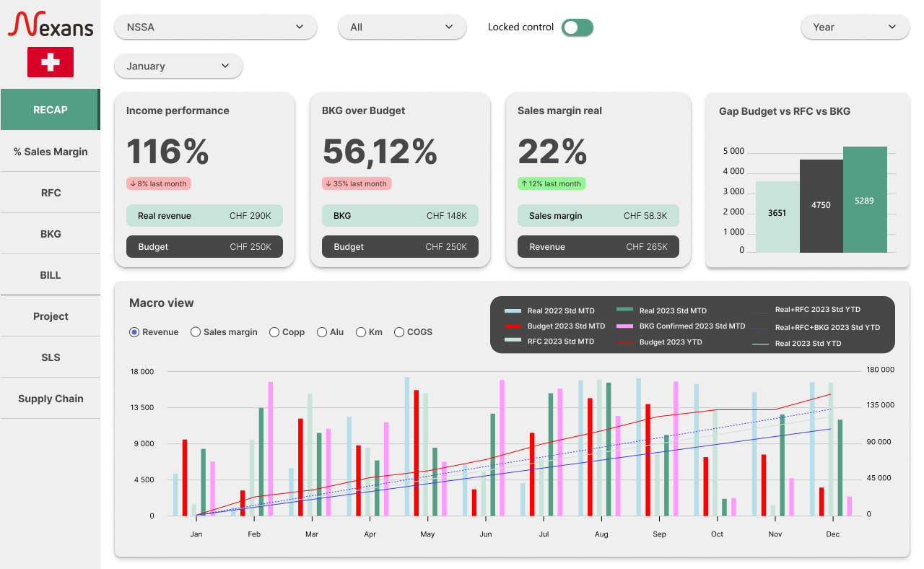Open the NSSA dropdown

(216, 27)
